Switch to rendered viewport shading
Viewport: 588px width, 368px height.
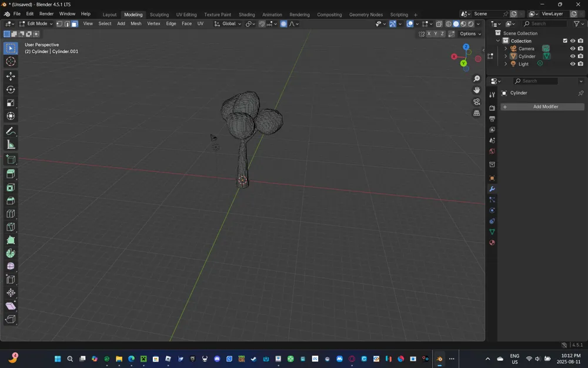tap(471, 24)
